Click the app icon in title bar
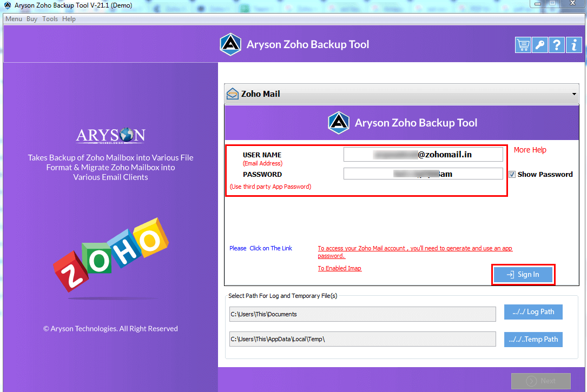587x392 pixels. point(8,5)
